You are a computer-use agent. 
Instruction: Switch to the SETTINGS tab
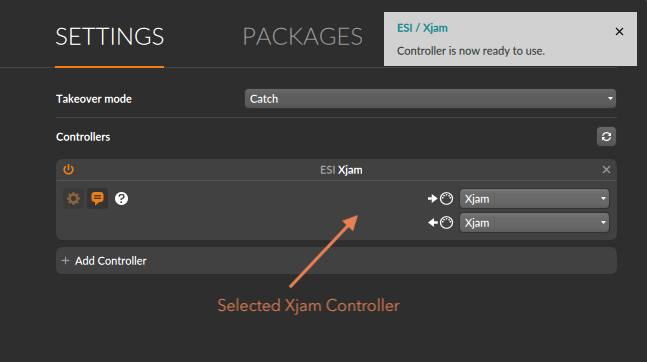tap(110, 37)
